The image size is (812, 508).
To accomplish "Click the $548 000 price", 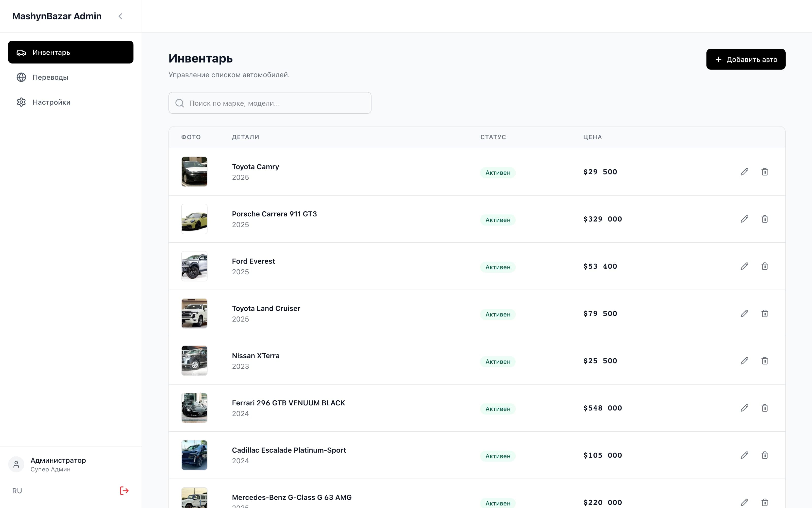I will tap(603, 408).
